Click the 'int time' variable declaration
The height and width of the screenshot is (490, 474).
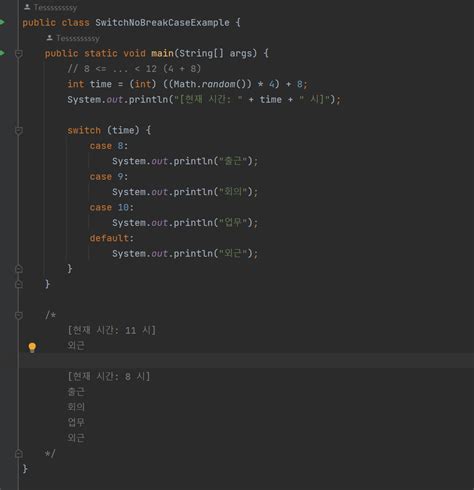[89, 84]
